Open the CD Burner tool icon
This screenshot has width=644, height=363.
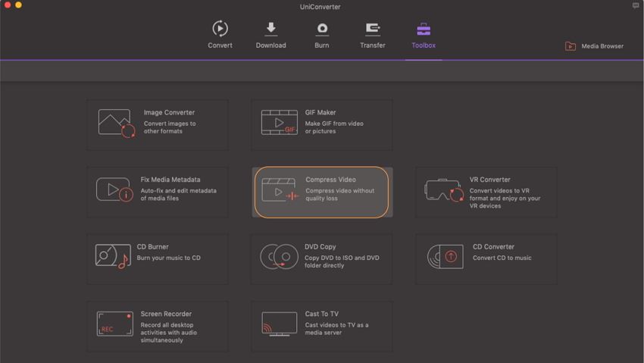pyautogui.click(x=112, y=257)
